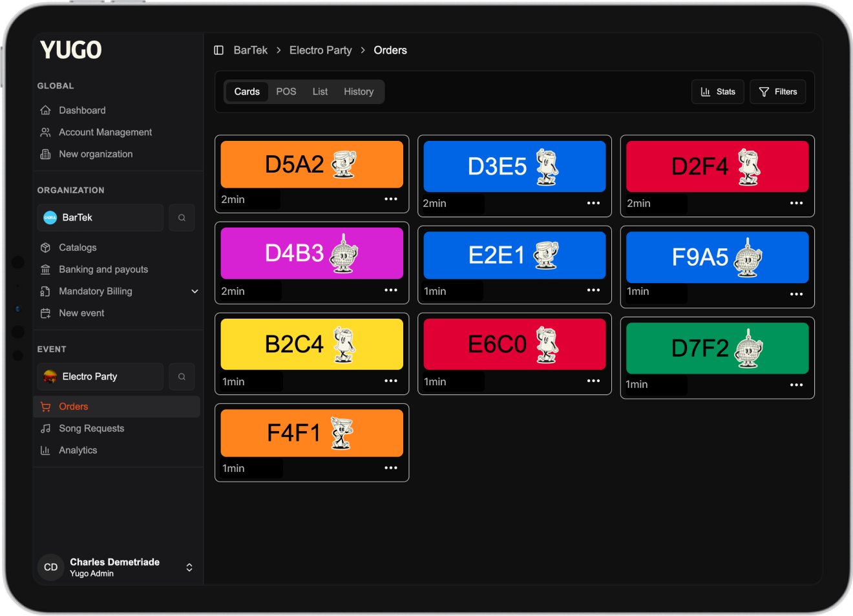Image resolution: width=853 pixels, height=616 pixels.
Task: Switch to the List tab
Action: pos(320,92)
